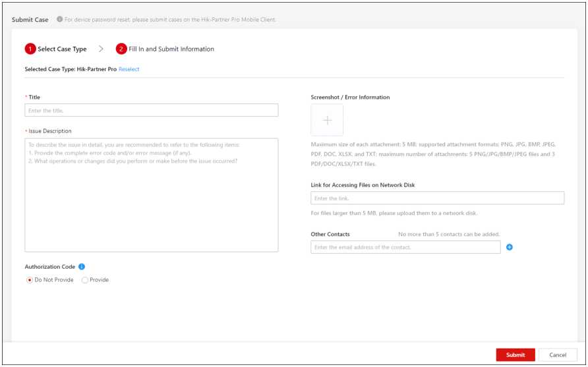Image resolution: width=588 pixels, height=367 pixels.
Task: Click into the Title input field
Action: (151, 111)
